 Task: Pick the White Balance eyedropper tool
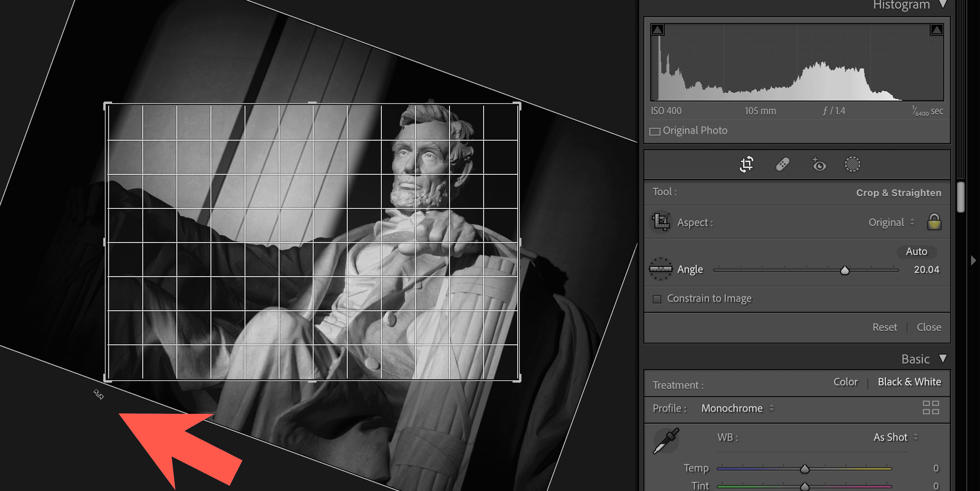[x=666, y=441]
